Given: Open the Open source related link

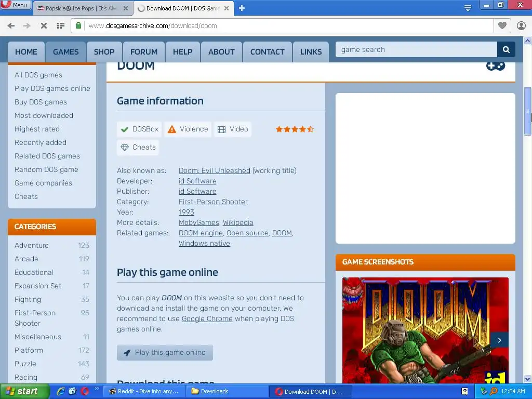Looking at the screenshot, I should (247, 233).
